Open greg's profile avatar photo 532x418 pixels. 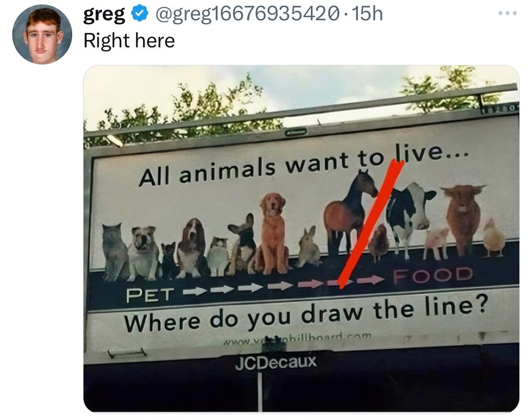(x=42, y=34)
